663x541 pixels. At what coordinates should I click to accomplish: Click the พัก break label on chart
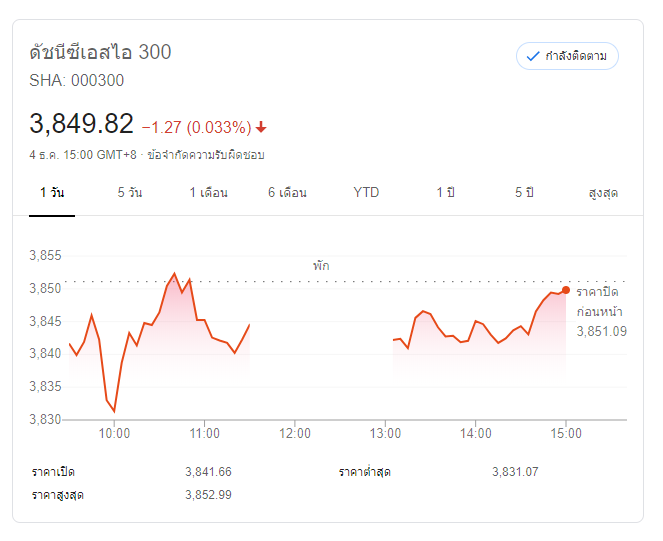(x=320, y=266)
